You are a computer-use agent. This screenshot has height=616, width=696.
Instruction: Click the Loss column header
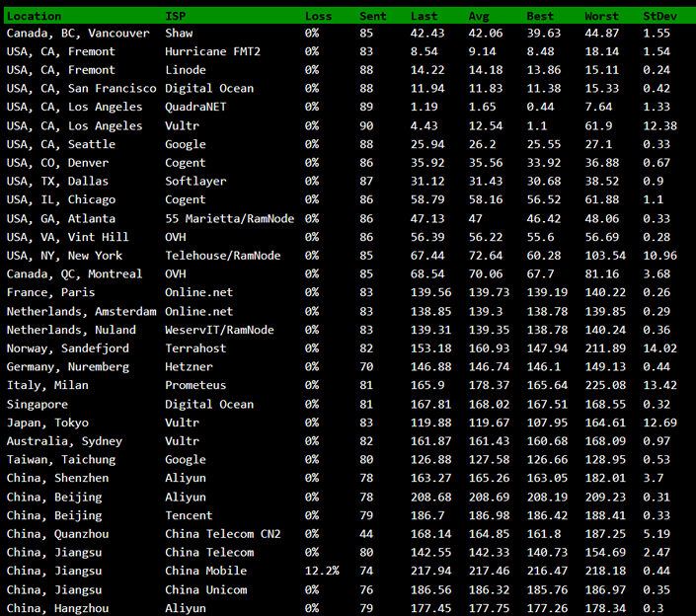(318, 17)
